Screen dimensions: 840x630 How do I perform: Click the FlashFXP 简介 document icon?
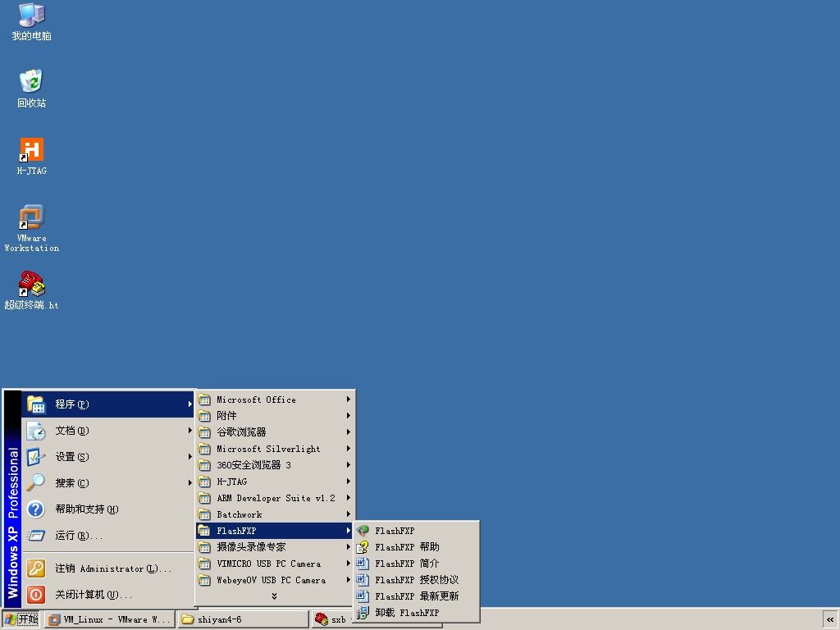click(x=363, y=564)
